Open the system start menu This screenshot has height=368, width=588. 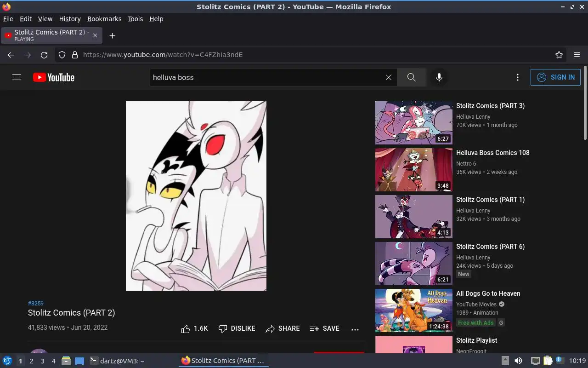7,361
